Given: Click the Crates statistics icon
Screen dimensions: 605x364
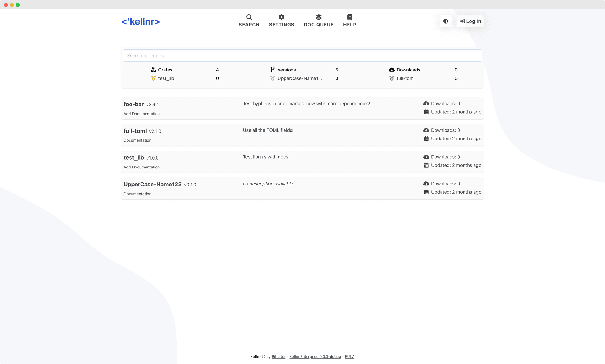Looking at the screenshot, I should pos(153,70).
